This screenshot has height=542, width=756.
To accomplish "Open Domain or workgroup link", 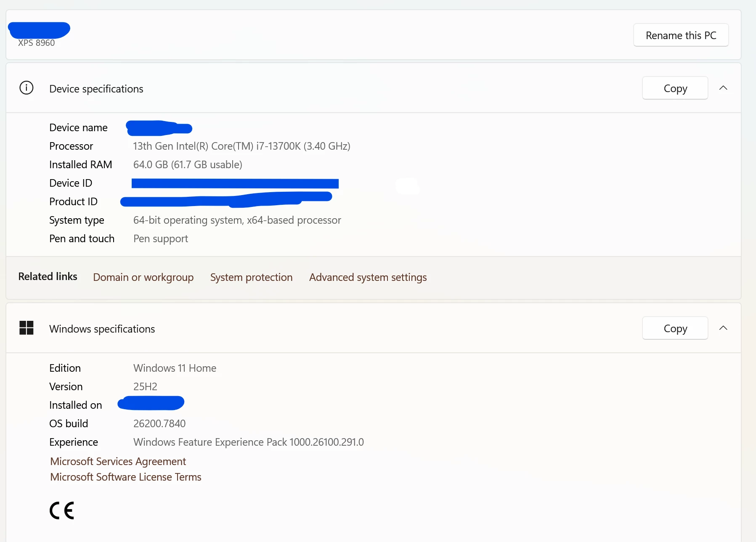I will (x=143, y=278).
